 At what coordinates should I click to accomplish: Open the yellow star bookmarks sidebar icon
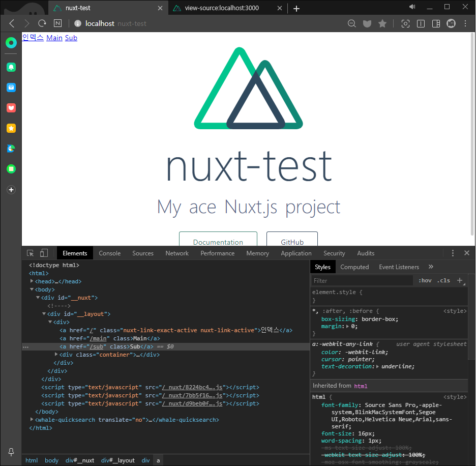click(11, 128)
